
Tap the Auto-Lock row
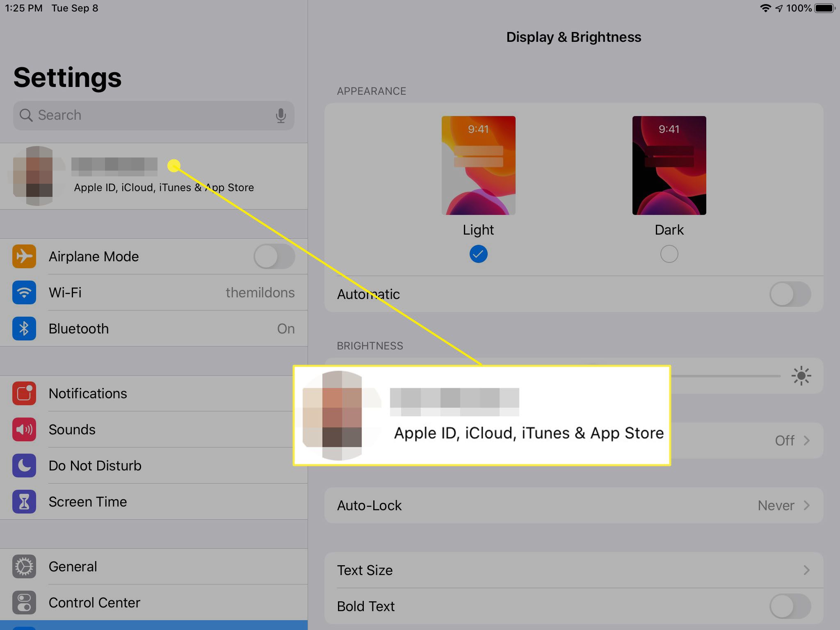574,505
